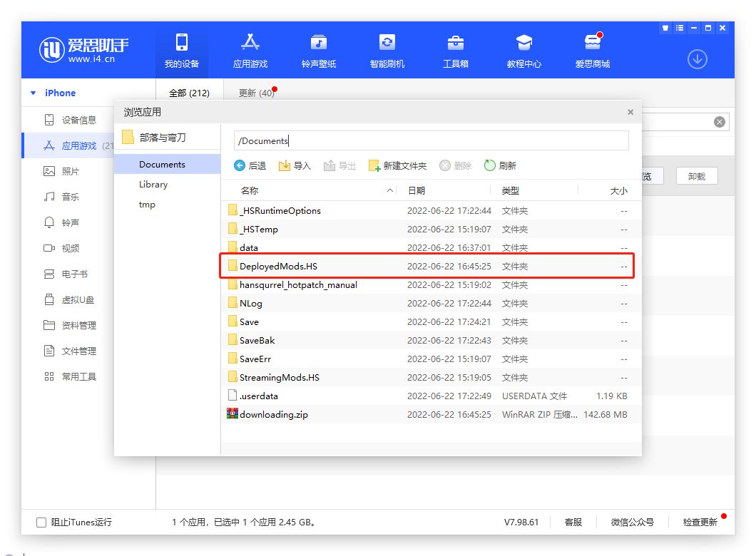Collapse the iPhone device tree
The image size is (756, 556).
tap(34, 93)
